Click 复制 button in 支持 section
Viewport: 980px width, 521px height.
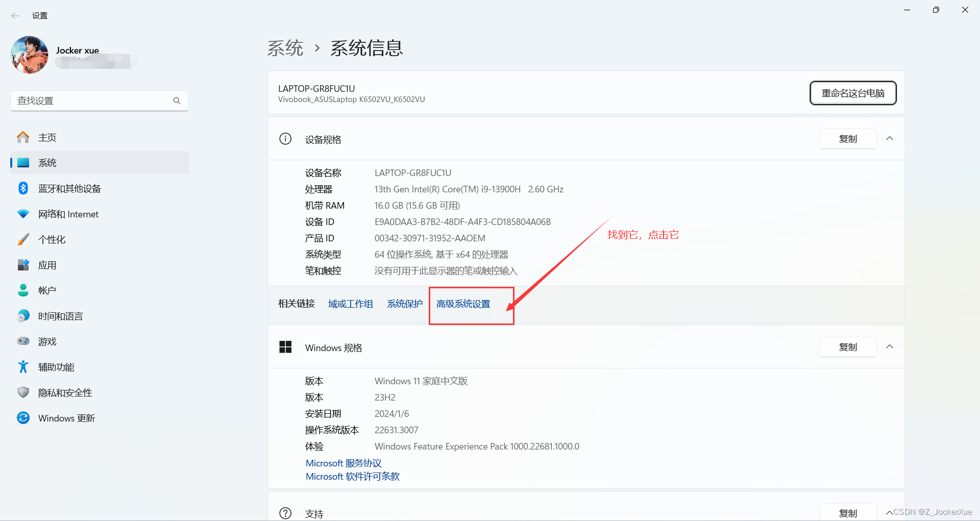tap(848, 512)
